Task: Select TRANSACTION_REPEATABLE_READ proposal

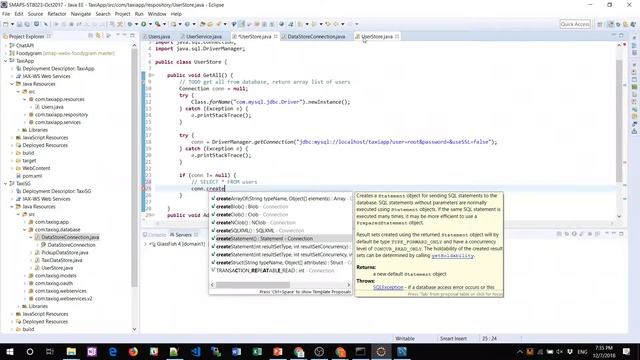Action: 281,271
